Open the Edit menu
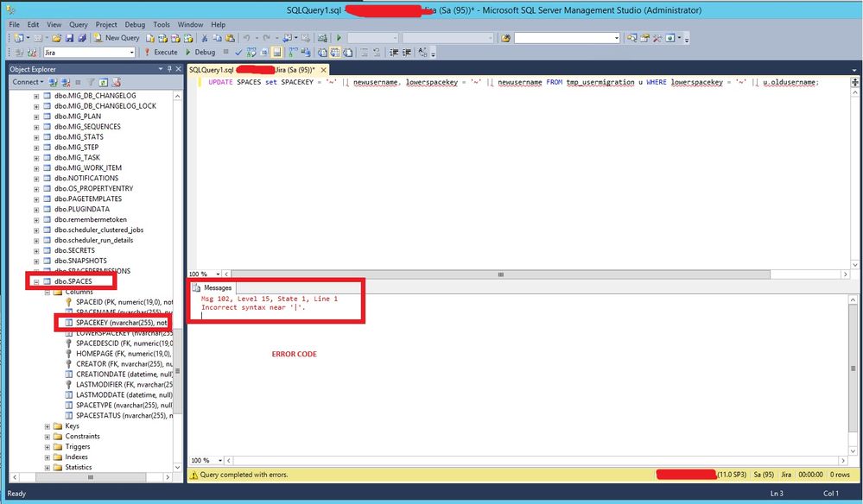Screen dimensions: 863x504 pyautogui.click(x=34, y=24)
